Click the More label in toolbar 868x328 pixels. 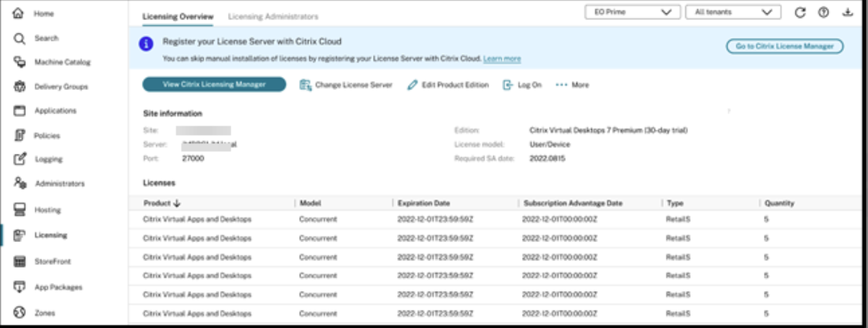[x=580, y=85]
